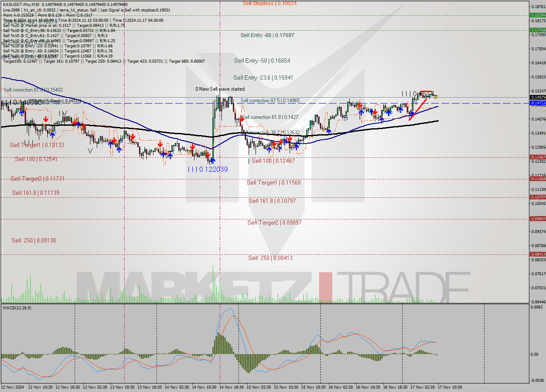The width and height of the screenshot is (546, 392).
Task: Click the '15 Nov 18:30' time label
Action: coord(314,387)
